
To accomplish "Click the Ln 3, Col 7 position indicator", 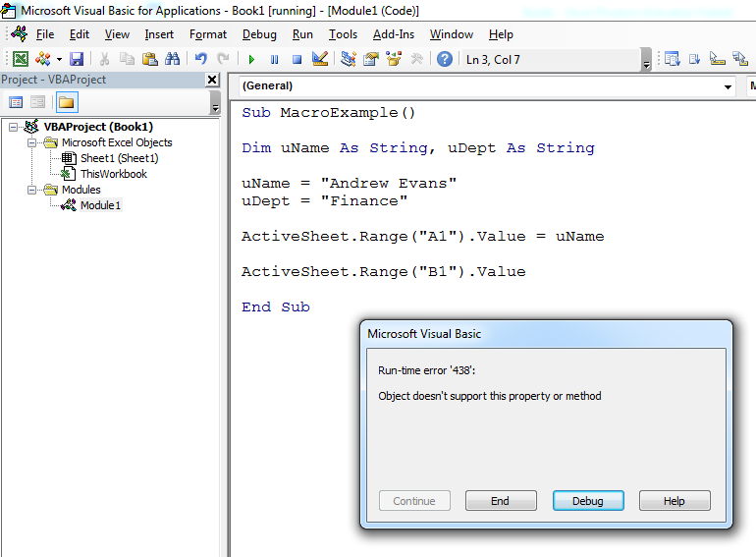I will (x=493, y=60).
